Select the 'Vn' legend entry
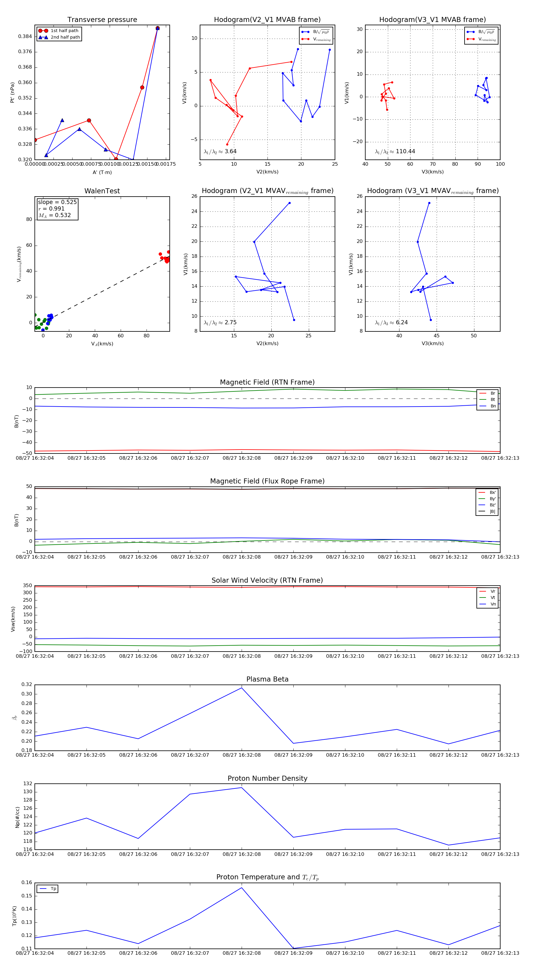Viewport: 535px width, 980px height. coord(487,604)
